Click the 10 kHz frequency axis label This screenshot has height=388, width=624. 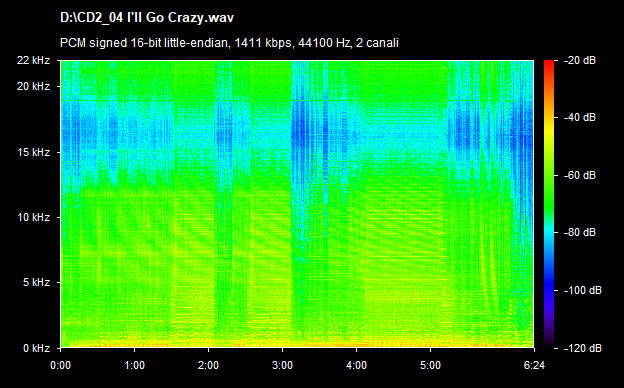(33, 218)
